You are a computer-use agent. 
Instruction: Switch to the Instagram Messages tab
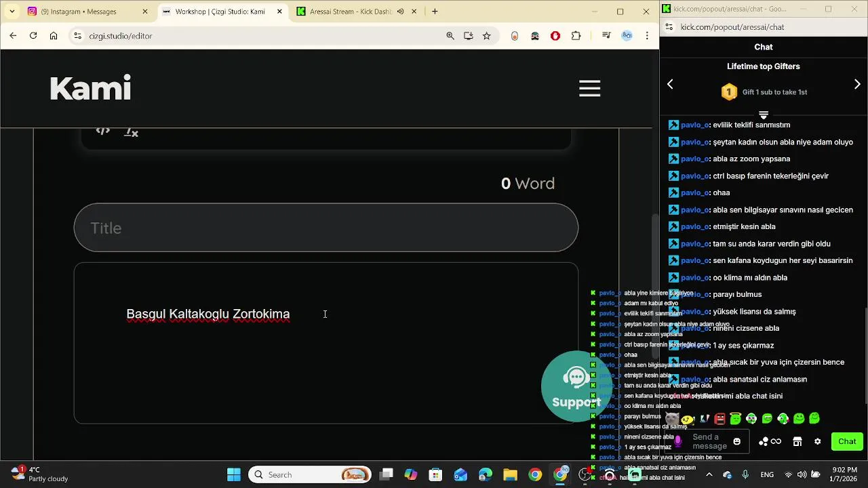(x=87, y=12)
